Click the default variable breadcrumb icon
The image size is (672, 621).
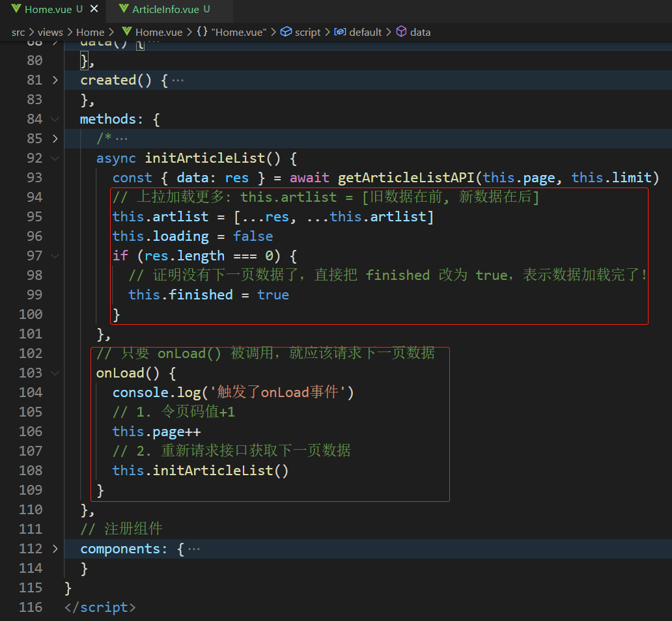coord(341,32)
